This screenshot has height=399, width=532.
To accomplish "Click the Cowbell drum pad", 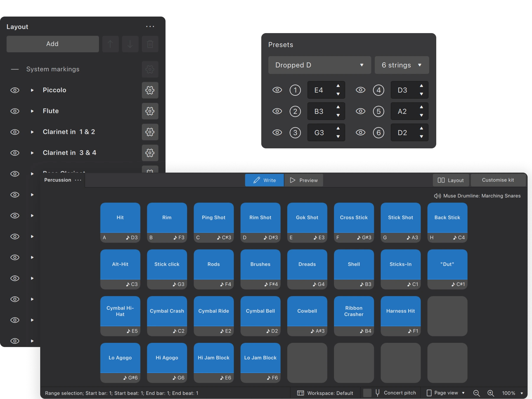I will coord(307,311).
